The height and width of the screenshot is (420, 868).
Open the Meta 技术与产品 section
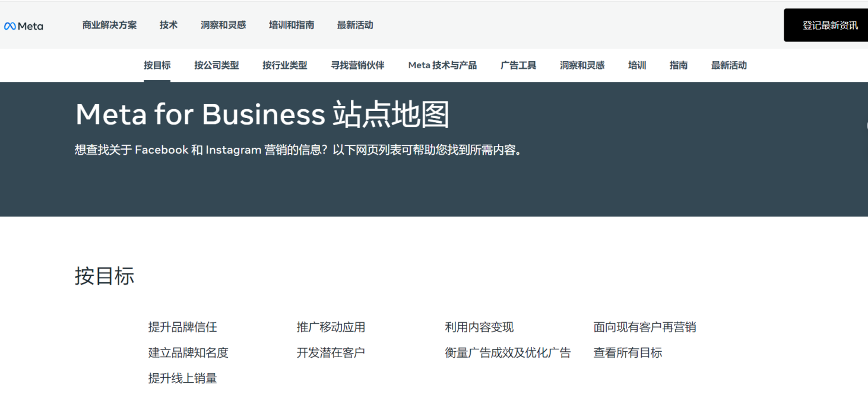pos(442,65)
